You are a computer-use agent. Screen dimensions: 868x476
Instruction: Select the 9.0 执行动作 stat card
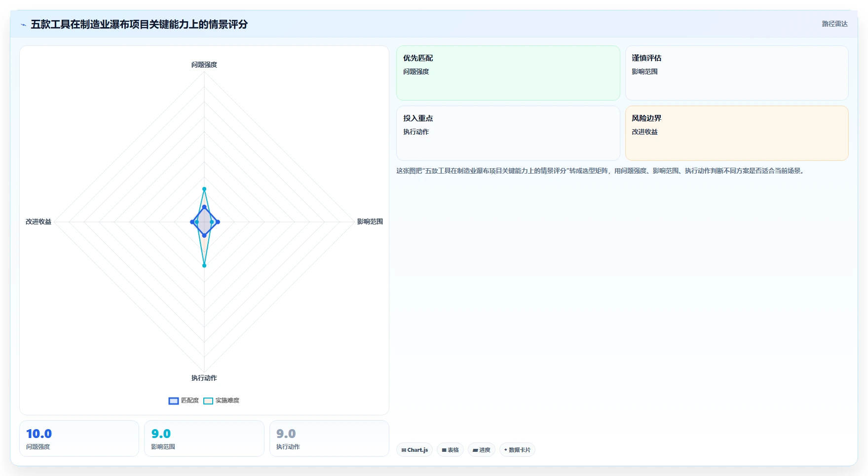pyautogui.click(x=329, y=439)
